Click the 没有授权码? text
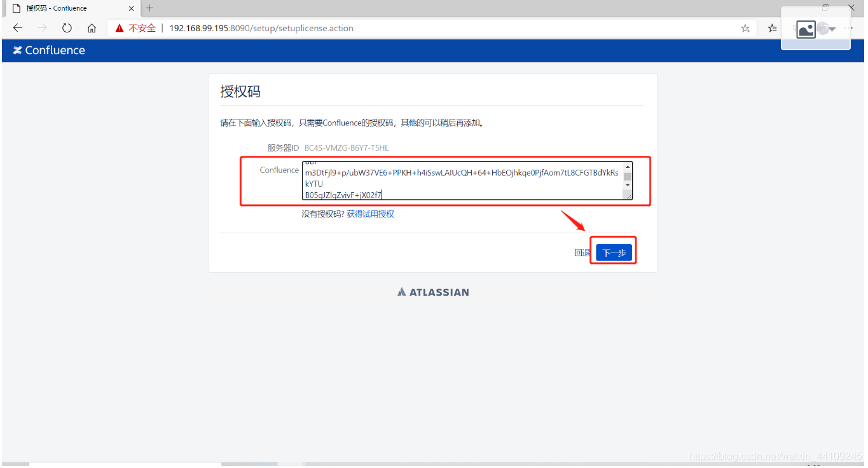This screenshot has width=868, height=468. pyautogui.click(x=323, y=214)
